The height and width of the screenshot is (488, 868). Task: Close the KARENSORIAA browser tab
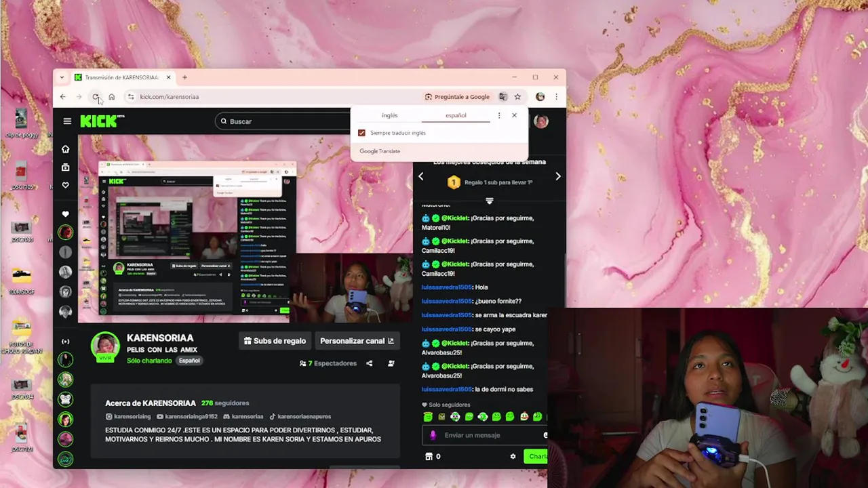(x=168, y=77)
